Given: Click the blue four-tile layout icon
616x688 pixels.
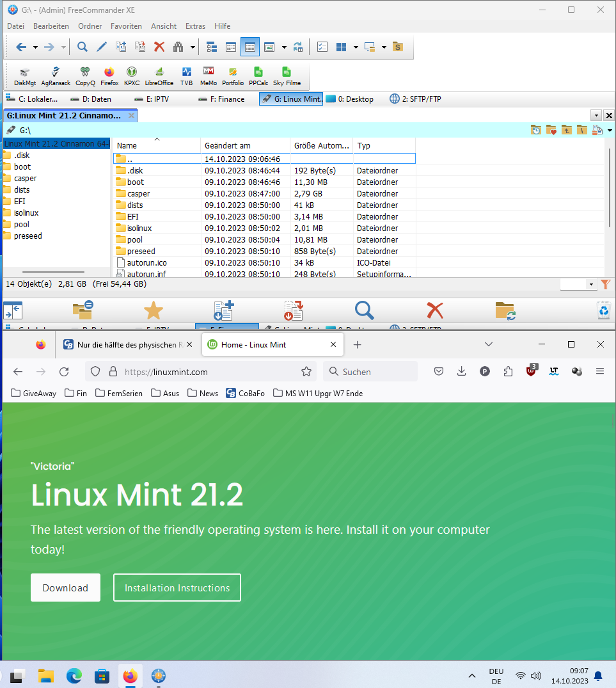Looking at the screenshot, I should [x=341, y=47].
